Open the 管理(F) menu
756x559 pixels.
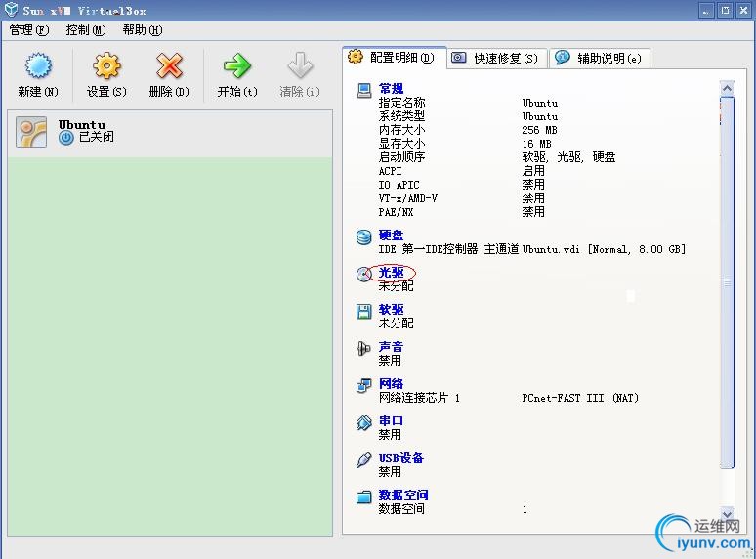tap(29, 30)
